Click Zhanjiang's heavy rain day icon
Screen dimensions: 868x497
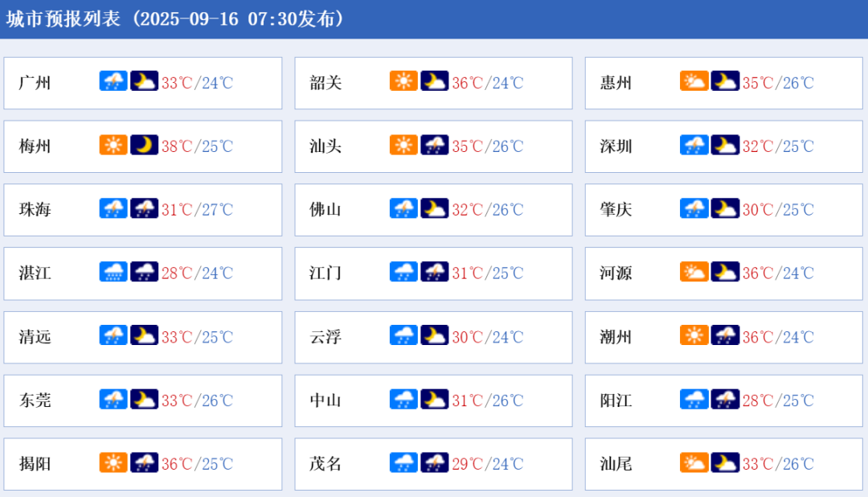tap(113, 272)
